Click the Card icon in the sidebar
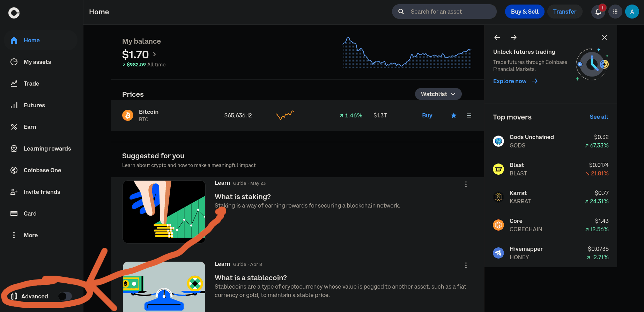The image size is (644, 312). (14, 213)
